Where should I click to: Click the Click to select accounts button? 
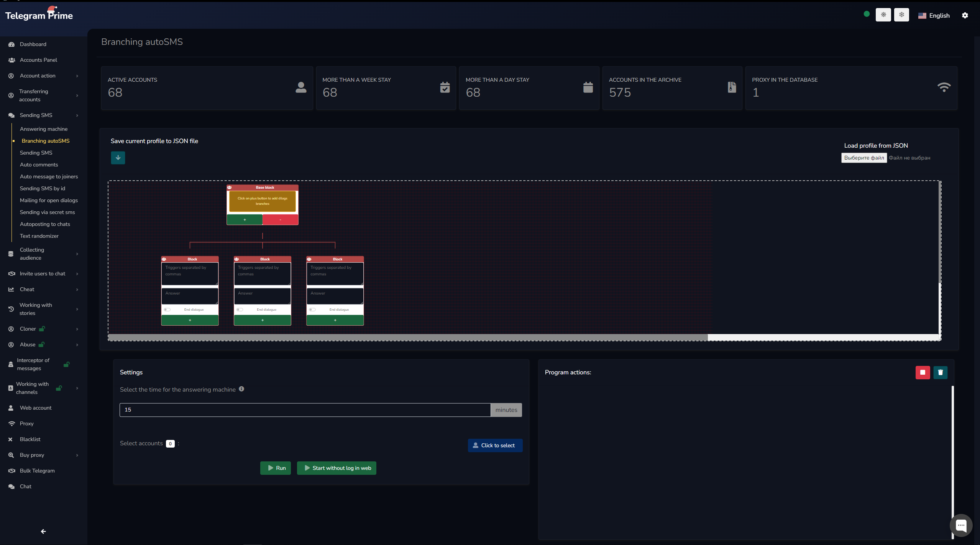tap(494, 445)
